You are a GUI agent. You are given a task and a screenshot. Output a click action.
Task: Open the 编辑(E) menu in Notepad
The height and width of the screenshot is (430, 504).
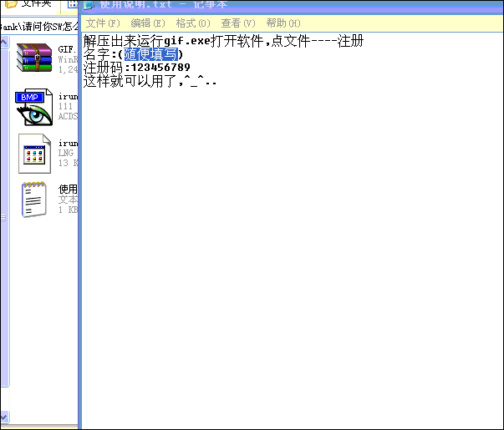pyautogui.click(x=148, y=23)
